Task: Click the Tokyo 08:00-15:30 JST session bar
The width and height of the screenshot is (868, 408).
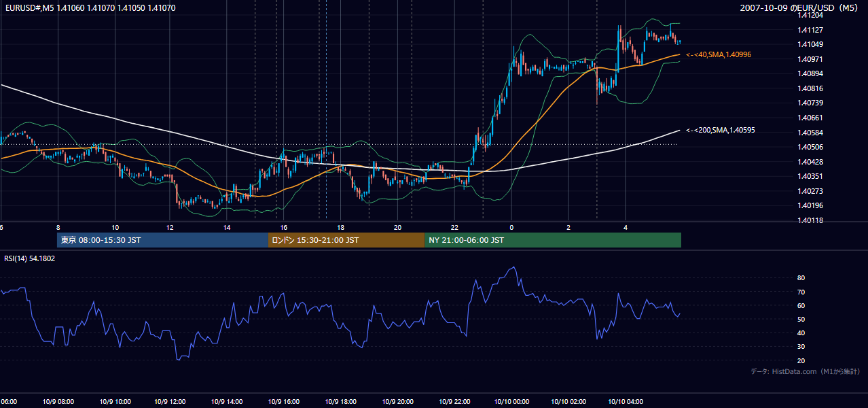Action: click(163, 240)
